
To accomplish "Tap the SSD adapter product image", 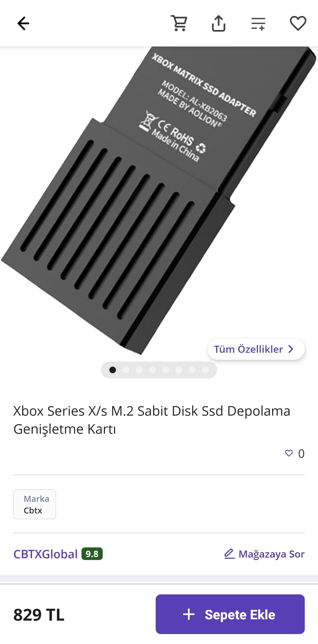I will click(x=159, y=200).
